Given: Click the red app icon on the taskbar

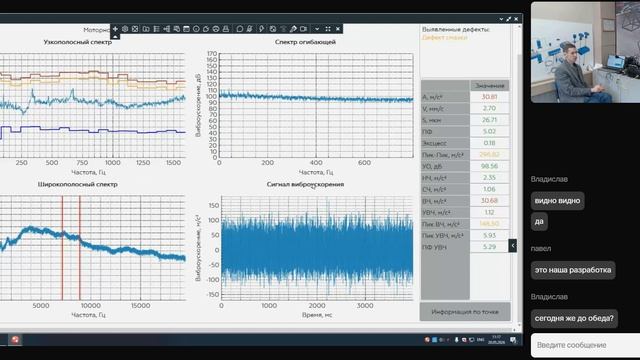Looking at the screenshot, I should coord(15,340).
